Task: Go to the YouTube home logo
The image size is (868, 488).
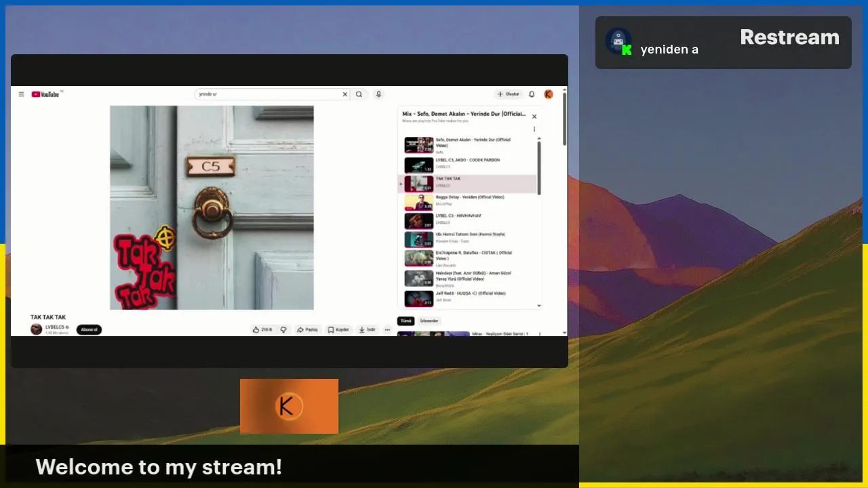Action: pyautogui.click(x=46, y=94)
